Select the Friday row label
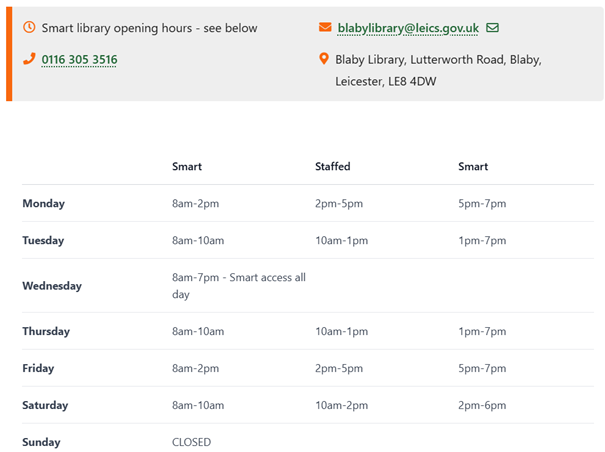The image size is (605, 452). click(39, 368)
